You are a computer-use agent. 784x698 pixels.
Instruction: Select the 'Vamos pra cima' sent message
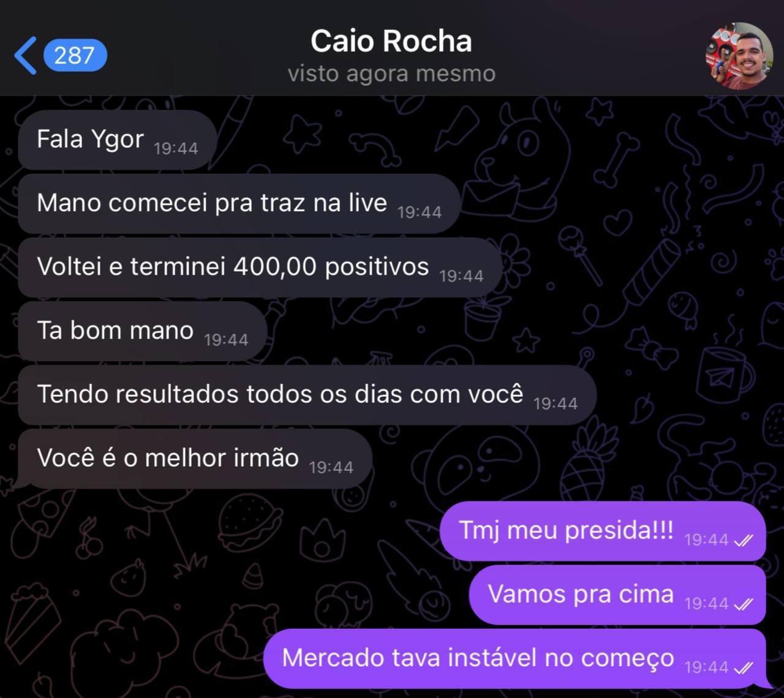617,595
